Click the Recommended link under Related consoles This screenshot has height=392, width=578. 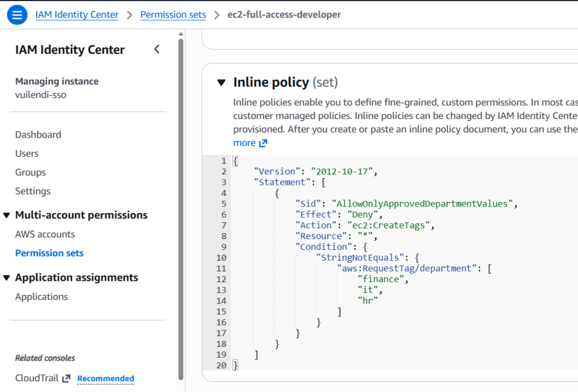pyautogui.click(x=105, y=378)
